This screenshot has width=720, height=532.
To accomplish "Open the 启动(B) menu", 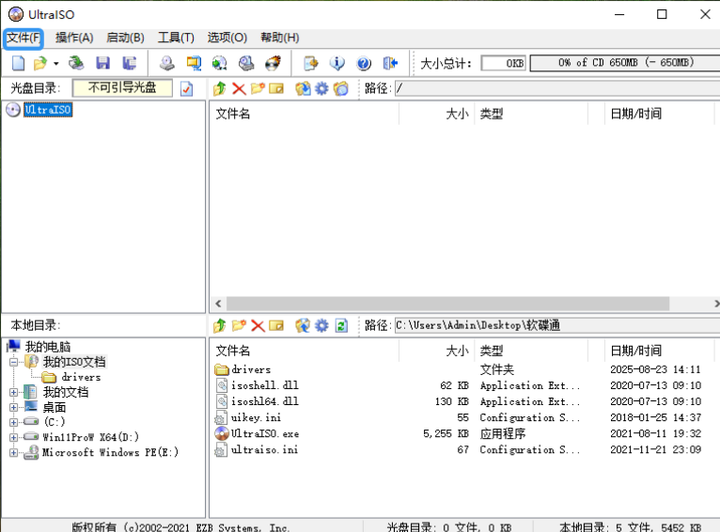I will 125,38.
